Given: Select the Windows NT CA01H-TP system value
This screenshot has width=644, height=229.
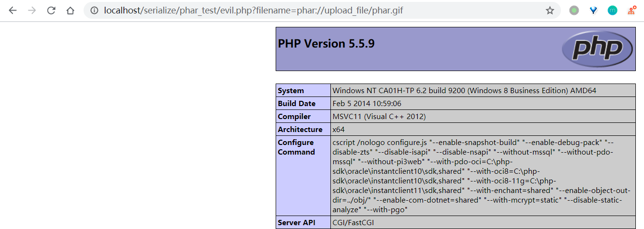Looking at the screenshot, I should pos(464,90).
